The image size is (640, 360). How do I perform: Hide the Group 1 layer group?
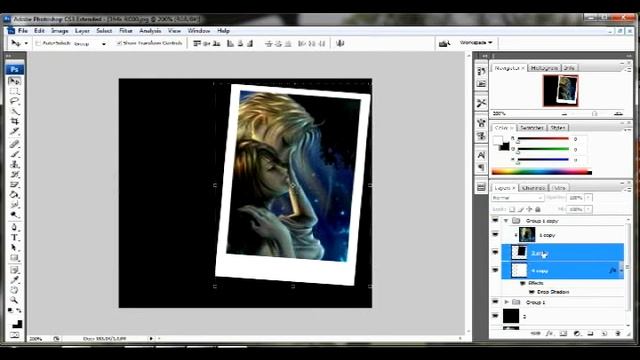click(495, 302)
